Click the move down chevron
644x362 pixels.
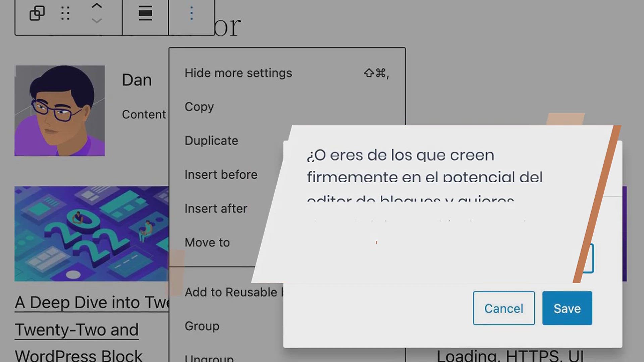[x=97, y=21]
